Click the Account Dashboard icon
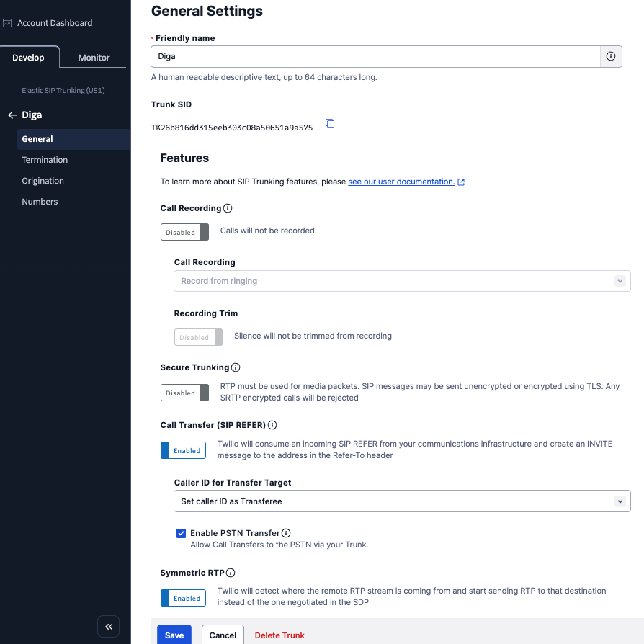Viewport: 644px width, 644px height. (7, 23)
